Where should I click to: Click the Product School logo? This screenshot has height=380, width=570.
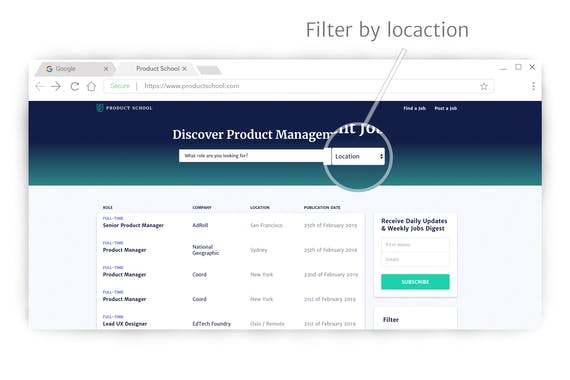tap(124, 108)
